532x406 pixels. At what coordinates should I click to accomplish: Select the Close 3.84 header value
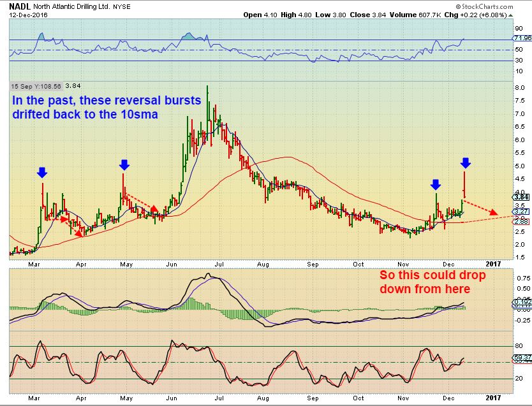pos(368,15)
